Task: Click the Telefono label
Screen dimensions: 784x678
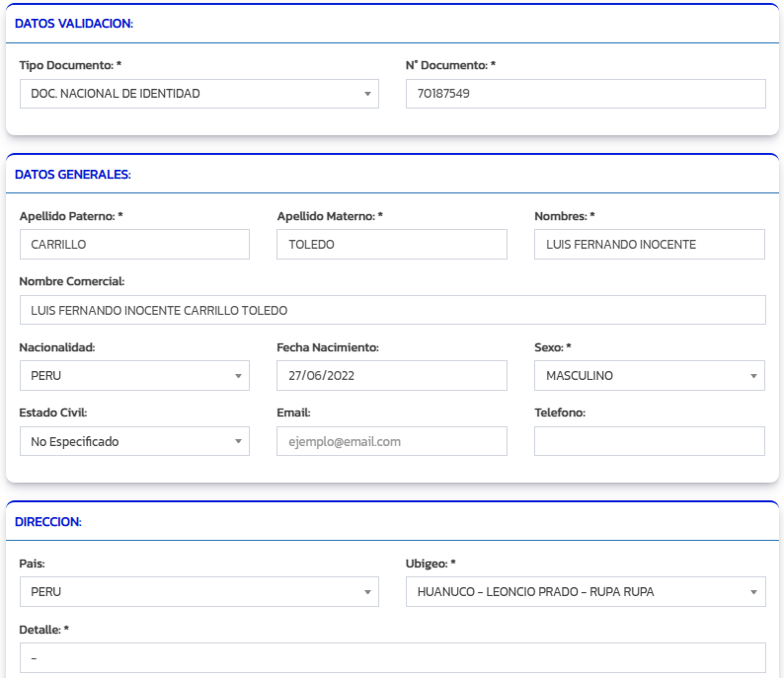Action: tap(560, 413)
